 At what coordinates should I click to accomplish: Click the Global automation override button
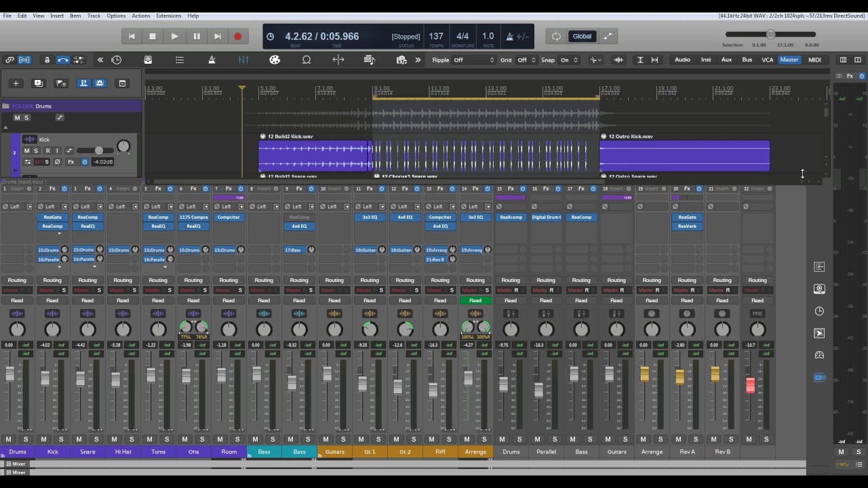pyautogui.click(x=582, y=37)
